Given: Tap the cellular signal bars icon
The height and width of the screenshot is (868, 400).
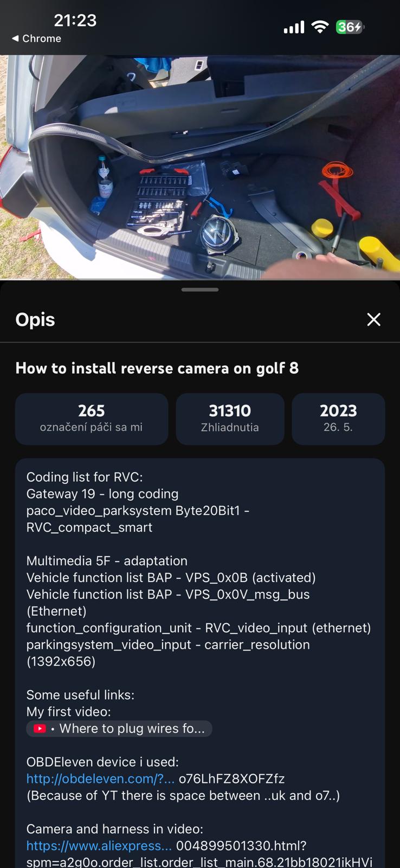Looking at the screenshot, I should (x=294, y=27).
